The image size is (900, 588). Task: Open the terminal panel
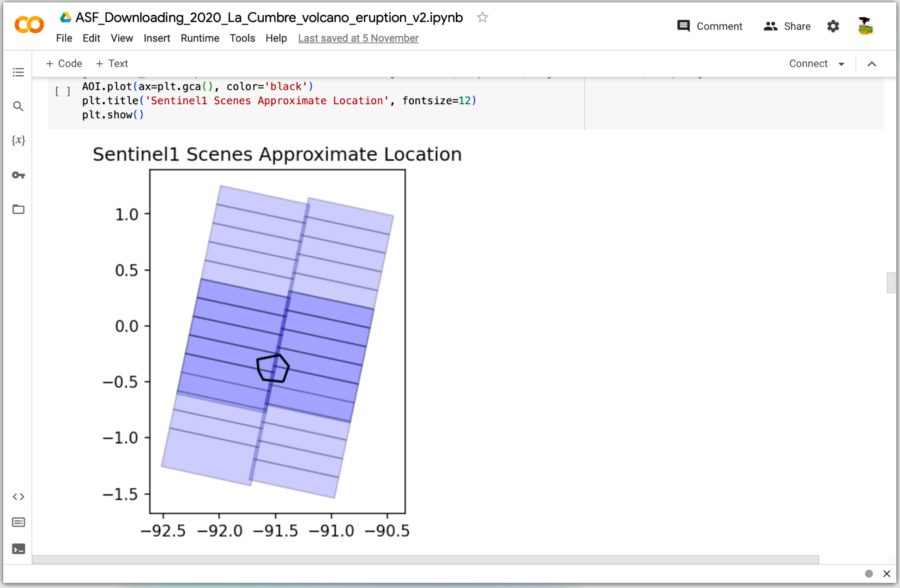click(18, 549)
